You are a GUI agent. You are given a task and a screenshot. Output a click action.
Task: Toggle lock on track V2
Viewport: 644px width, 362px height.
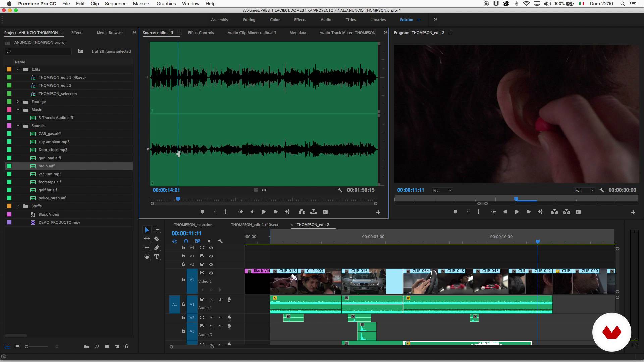pyautogui.click(x=183, y=264)
